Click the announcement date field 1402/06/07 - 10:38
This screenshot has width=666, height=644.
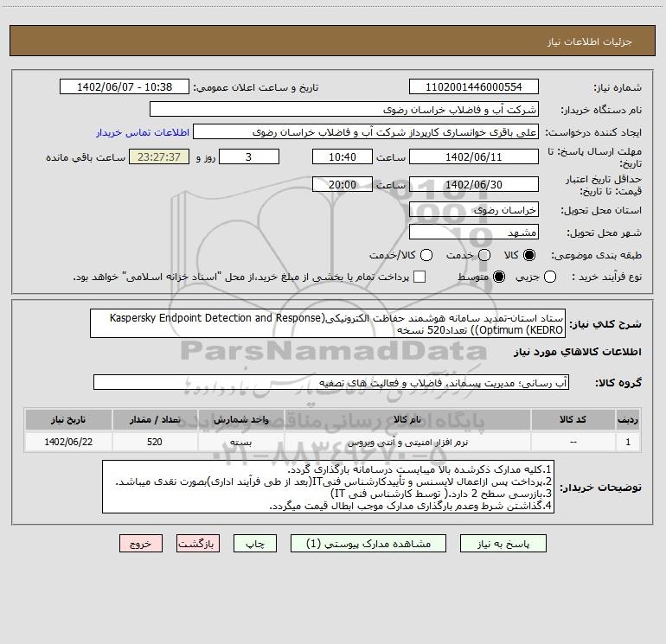pos(125,86)
